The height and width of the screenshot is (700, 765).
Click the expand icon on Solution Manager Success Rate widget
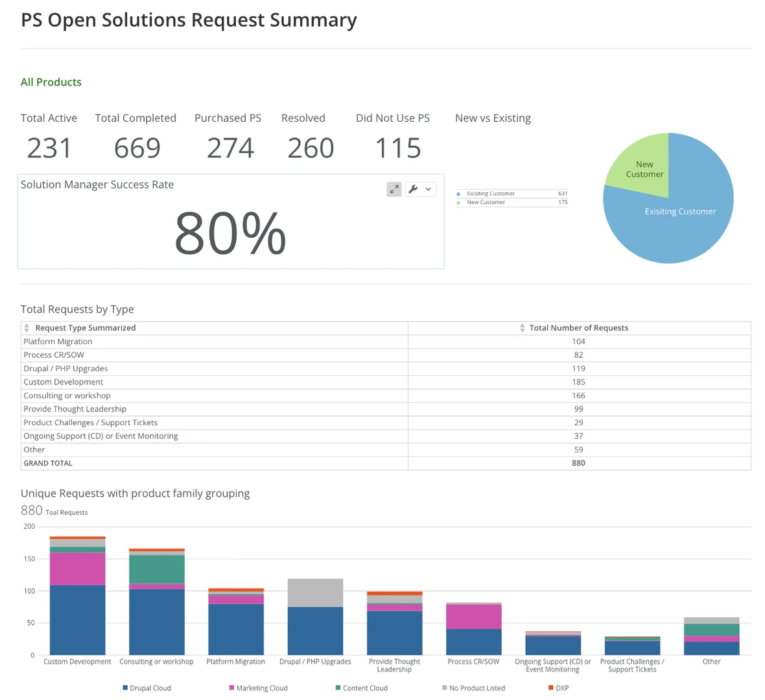pyautogui.click(x=394, y=189)
